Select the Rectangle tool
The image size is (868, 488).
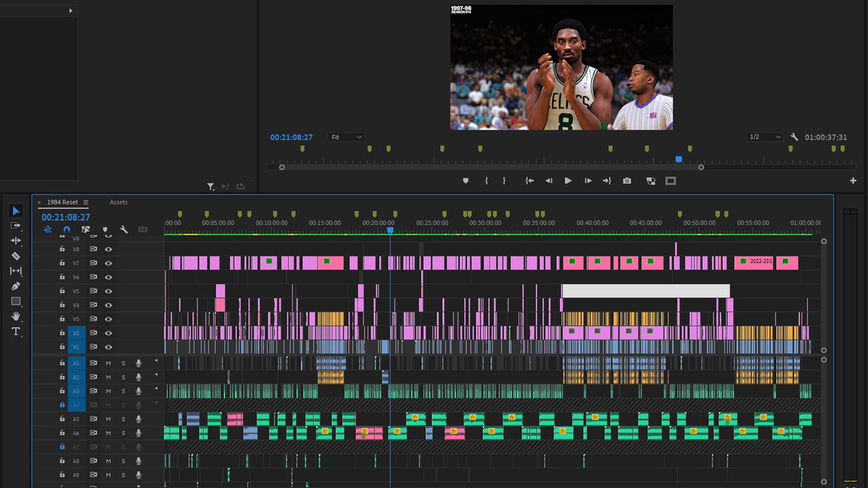(x=16, y=301)
